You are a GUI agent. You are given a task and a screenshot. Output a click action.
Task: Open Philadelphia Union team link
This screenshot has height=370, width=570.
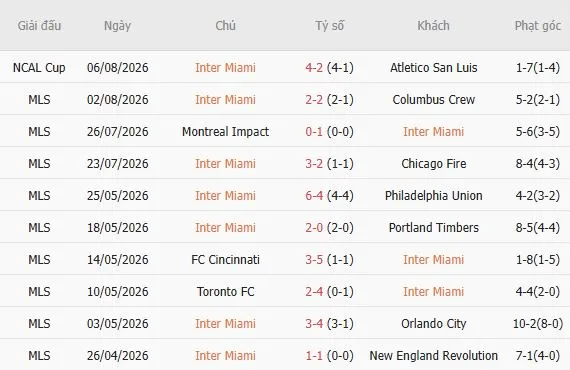434,196
